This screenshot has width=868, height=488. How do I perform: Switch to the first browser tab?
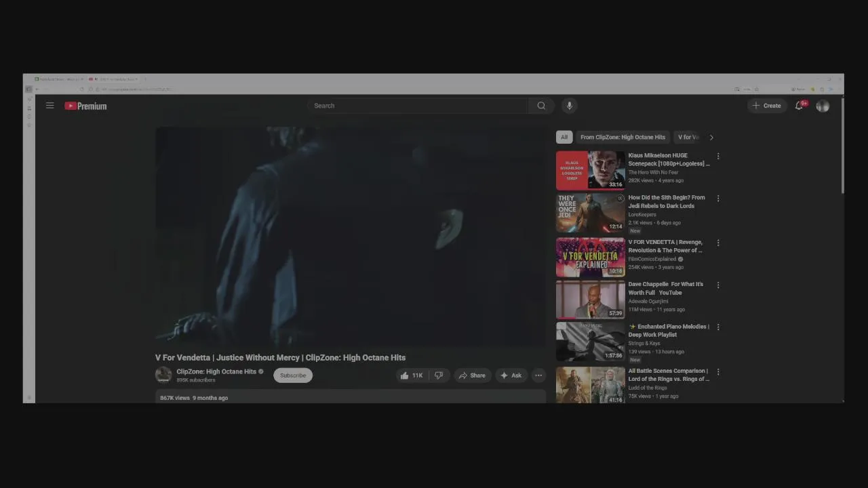(58, 79)
